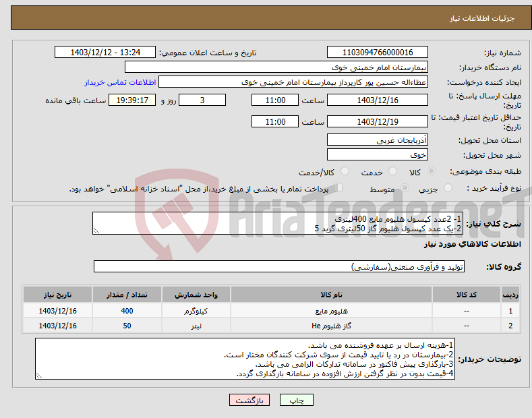Click the گروه کالا field تولید و فرآوری صنعتی
Image resolution: width=532 pixels, height=418 pixels.
pos(279,267)
